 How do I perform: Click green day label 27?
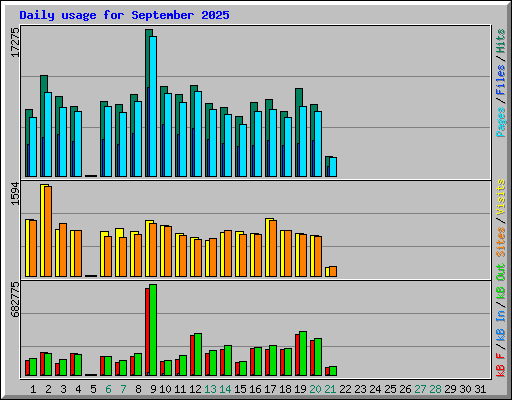420,389
